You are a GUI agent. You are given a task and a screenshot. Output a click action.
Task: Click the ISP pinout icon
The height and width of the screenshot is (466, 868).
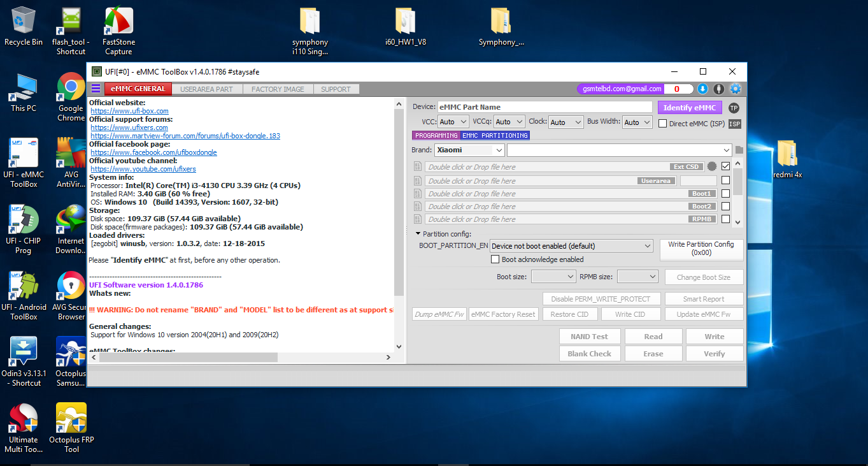point(734,124)
